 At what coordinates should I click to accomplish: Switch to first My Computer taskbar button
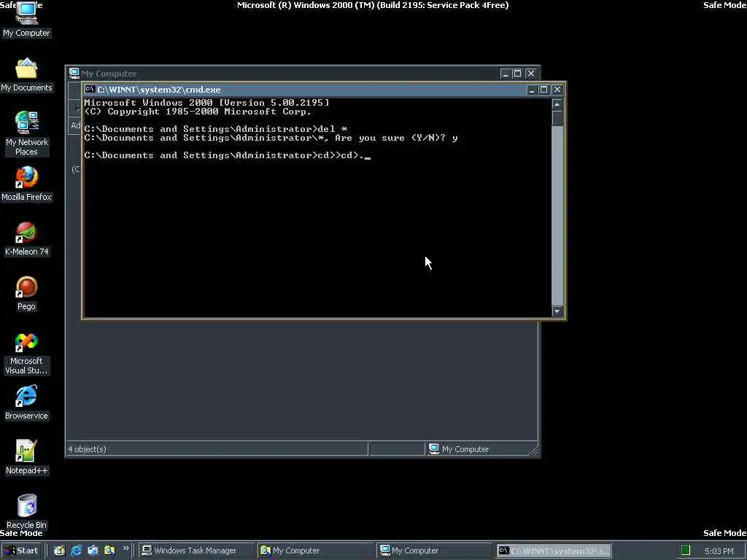[315, 551]
